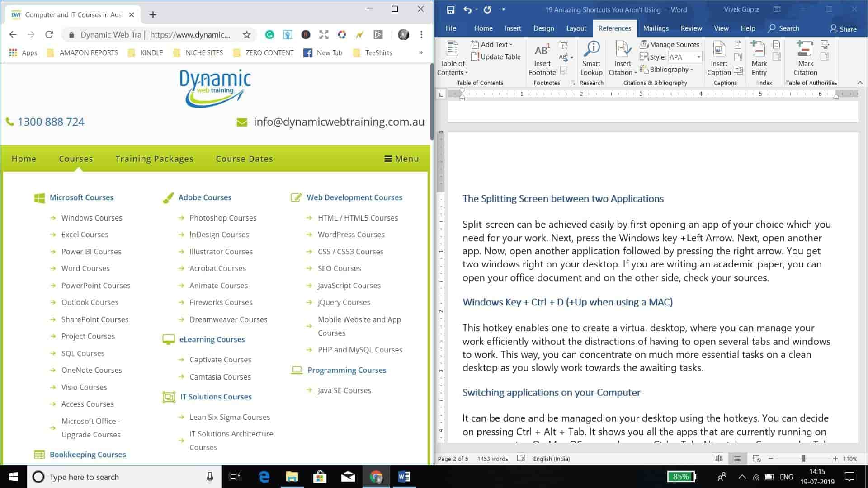Open the Layout ribbon tab
The height and width of the screenshot is (488, 868).
click(576, 28)
